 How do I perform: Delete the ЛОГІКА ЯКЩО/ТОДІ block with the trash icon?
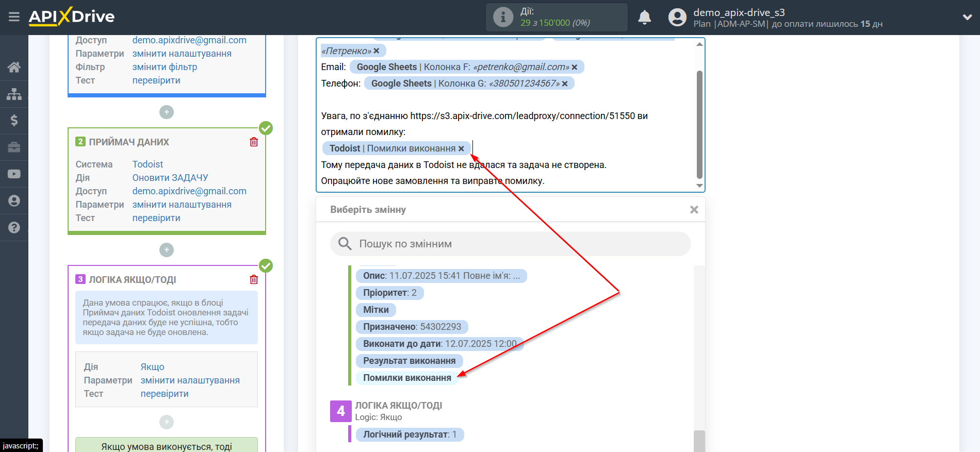pos(254,279)
